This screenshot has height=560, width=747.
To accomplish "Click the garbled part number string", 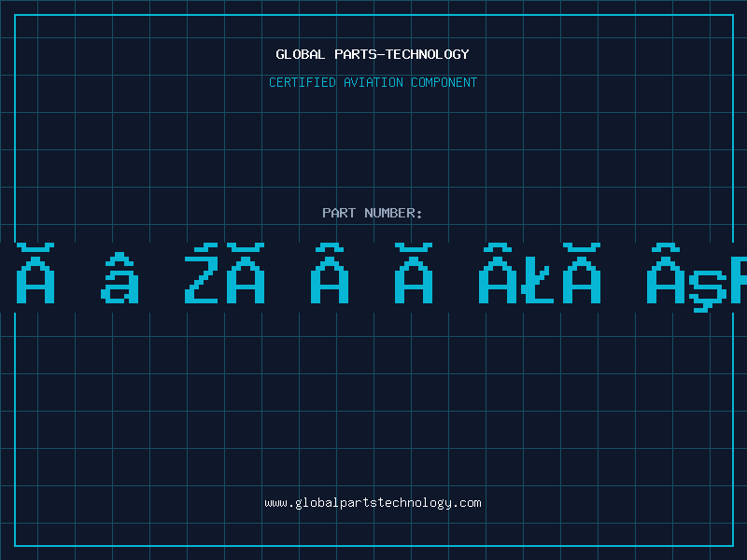I will point(373,277).
